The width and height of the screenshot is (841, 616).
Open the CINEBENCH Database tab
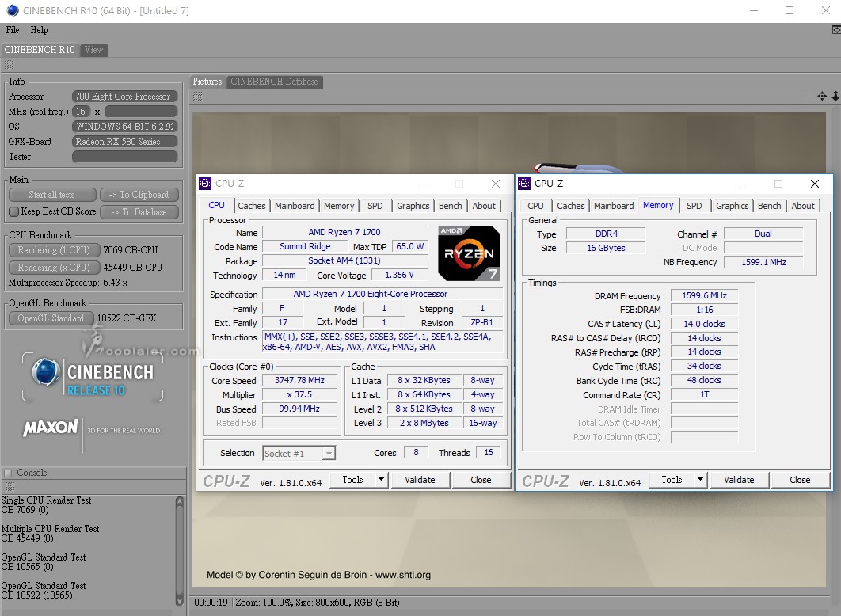[274, 82]
